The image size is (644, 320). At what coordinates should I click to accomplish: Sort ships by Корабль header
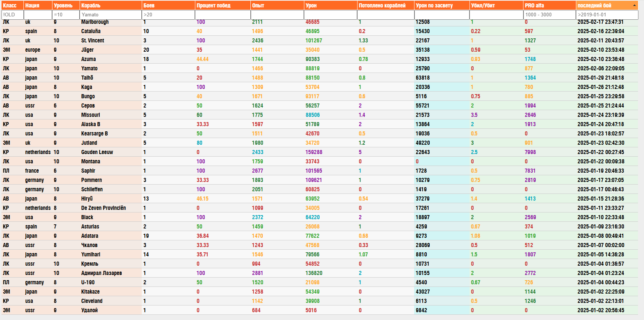coord(91,6)
